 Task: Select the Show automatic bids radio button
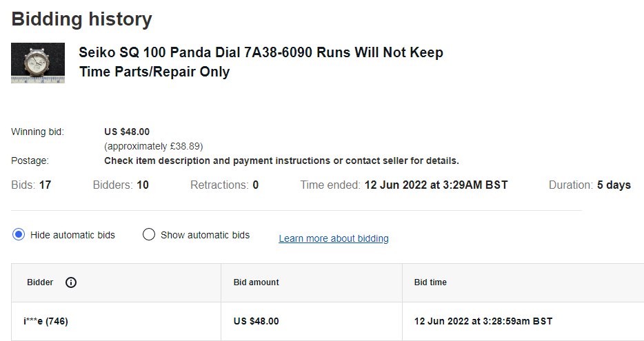pyautogui.click(x=149, y=235)
